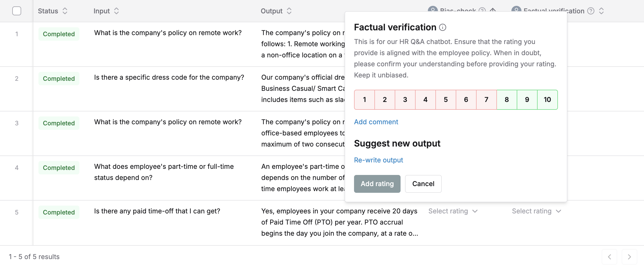This screenshot has height=268, width=644.
Task: Click the Status column sort icon
Action: pos(65,11)
